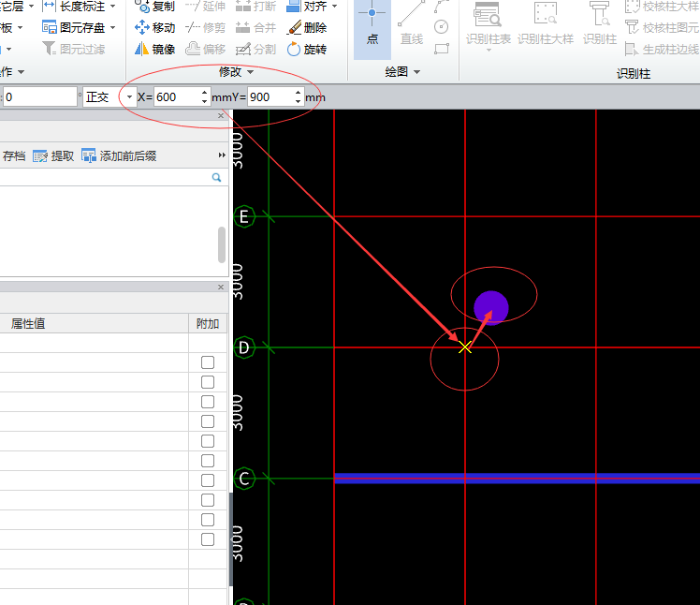Select the 对齐 (Align) tool
This screenshot has height=605, width=700.
pyautogui.click(x=307, y=7)
